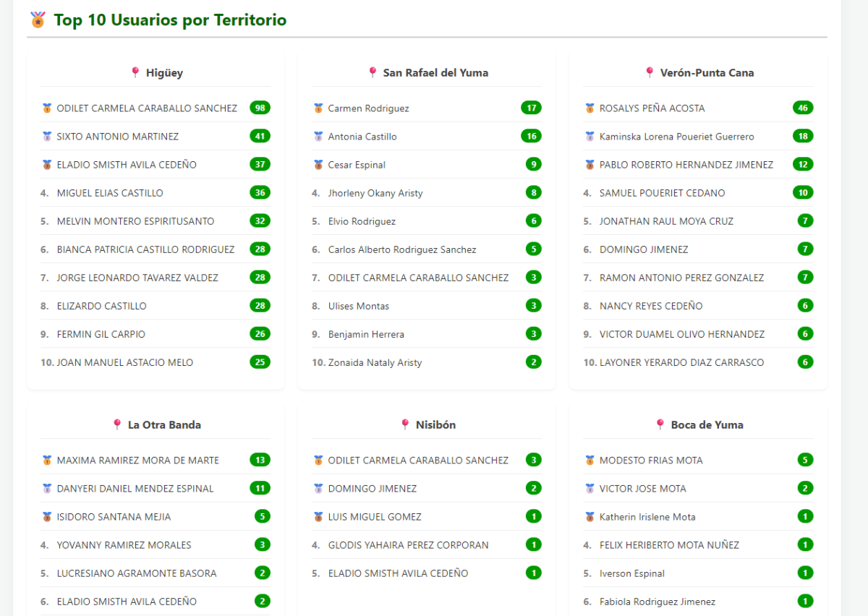Click the pin icon next to Nisibón
Screen dimensions: 868x616
click(405, 424)
